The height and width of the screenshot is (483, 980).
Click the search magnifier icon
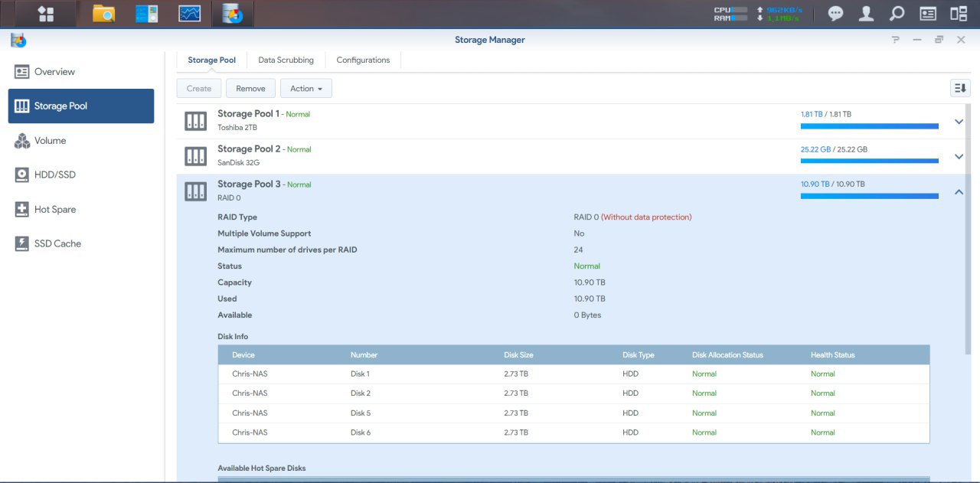897,13
